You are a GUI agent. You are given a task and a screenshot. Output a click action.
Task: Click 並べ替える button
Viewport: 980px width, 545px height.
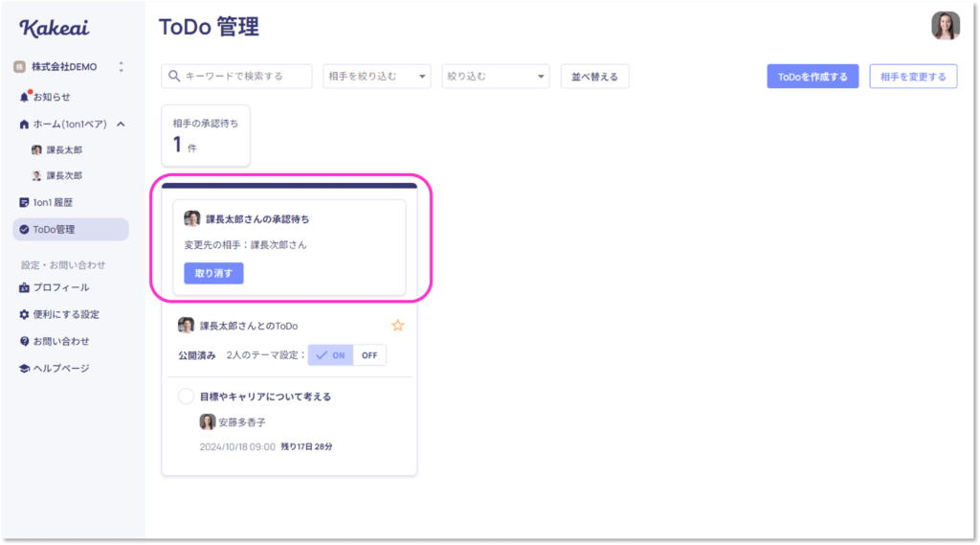595,77
